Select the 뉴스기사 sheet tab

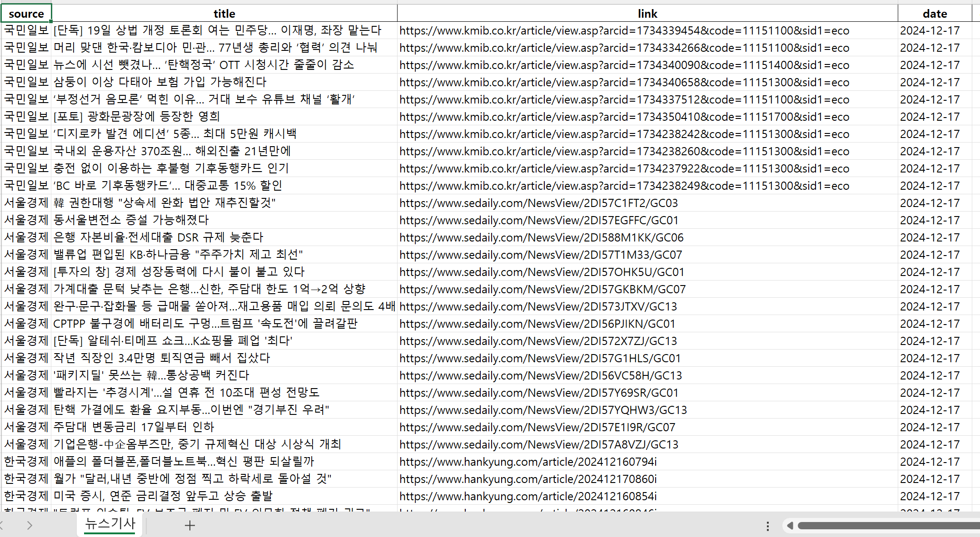coord(110,524)
